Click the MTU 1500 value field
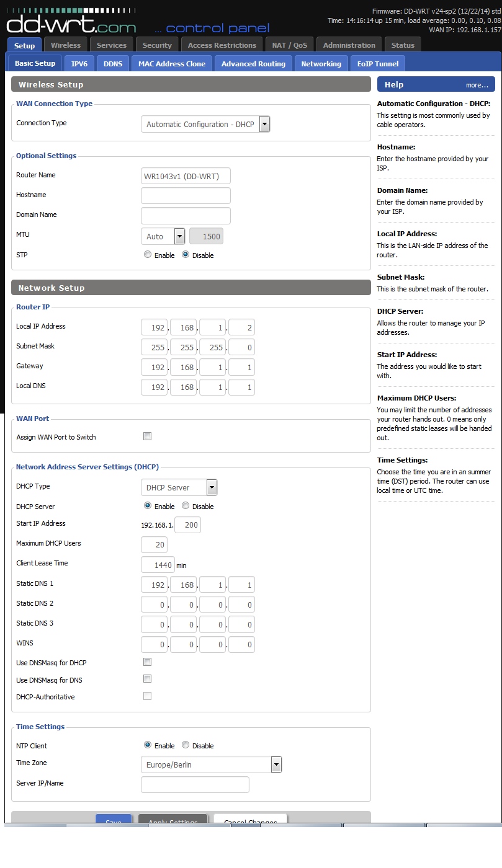This screenshot has width=502, height=868. 205,236
